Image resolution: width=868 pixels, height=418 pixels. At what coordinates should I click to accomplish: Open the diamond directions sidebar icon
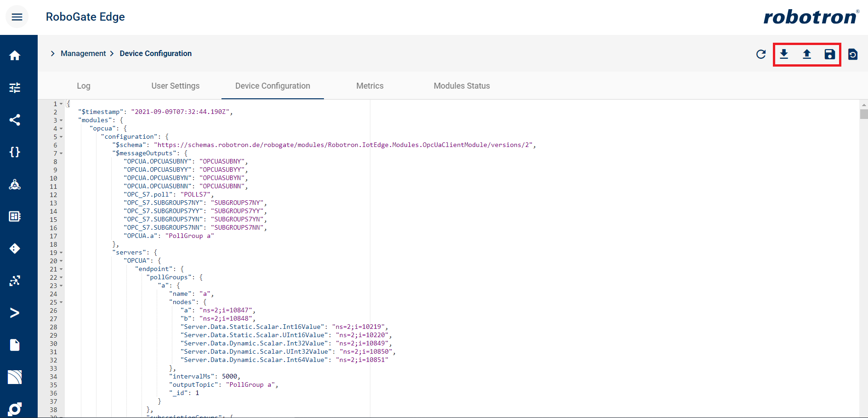coord(15,249)
